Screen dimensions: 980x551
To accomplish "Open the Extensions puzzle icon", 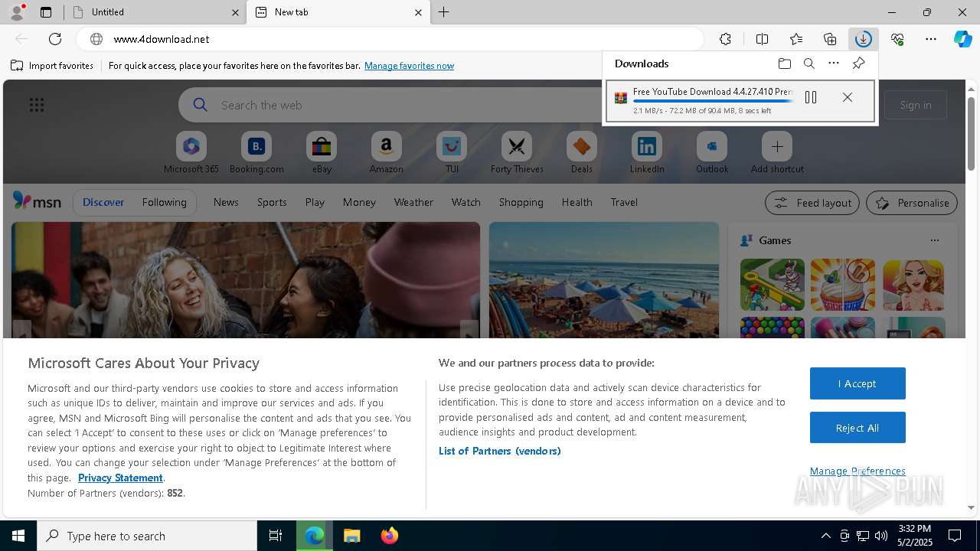I will coord(725,39).
